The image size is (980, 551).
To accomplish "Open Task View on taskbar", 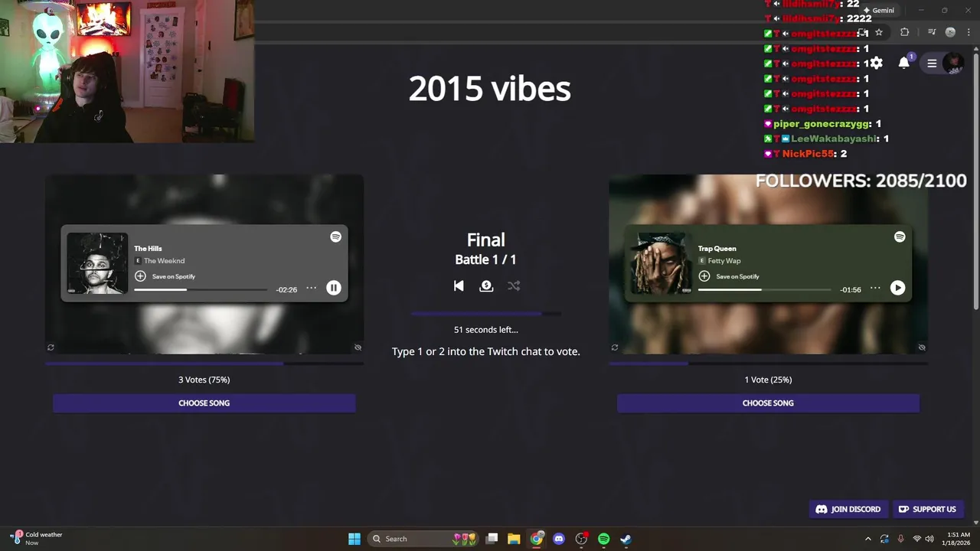I will point(492,539).
